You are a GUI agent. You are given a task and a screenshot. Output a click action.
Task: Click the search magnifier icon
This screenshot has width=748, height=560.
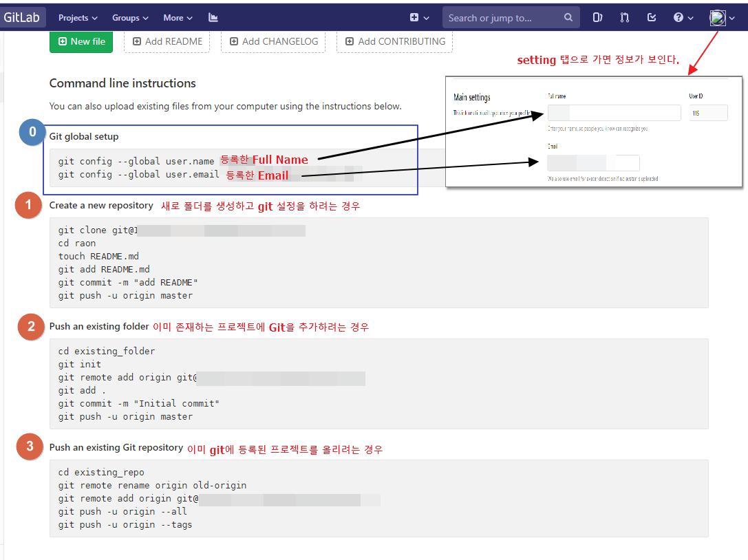click(568, 18)
